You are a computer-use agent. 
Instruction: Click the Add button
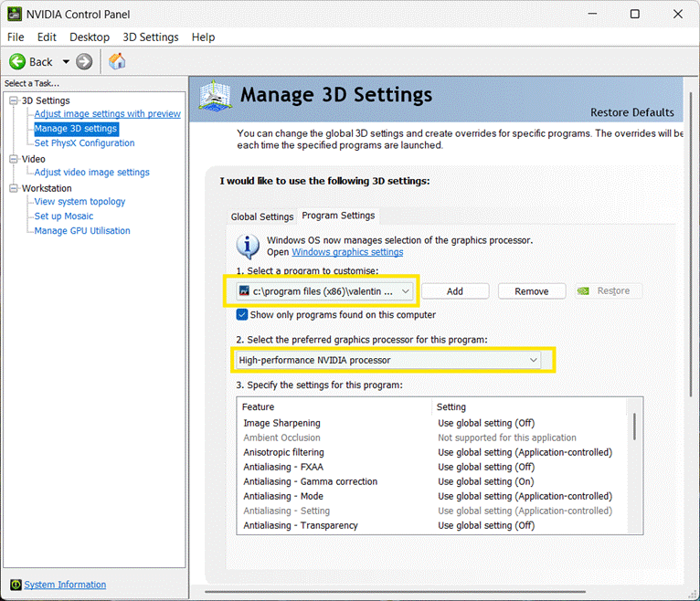455,290
